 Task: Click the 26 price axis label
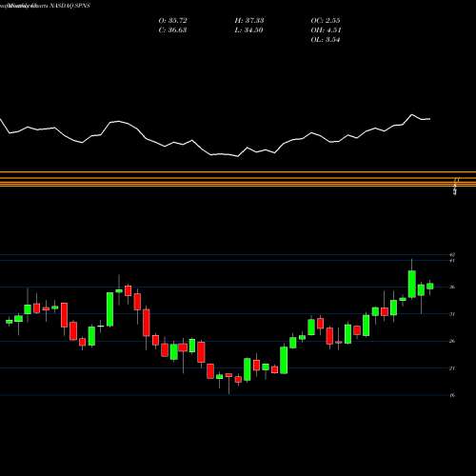coord(452,341)
